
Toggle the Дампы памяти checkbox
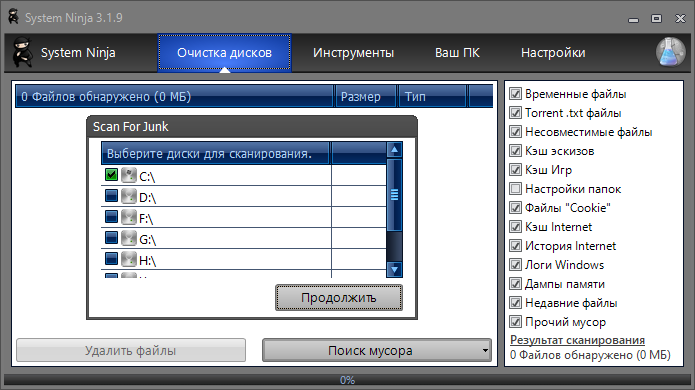point(515,284)
